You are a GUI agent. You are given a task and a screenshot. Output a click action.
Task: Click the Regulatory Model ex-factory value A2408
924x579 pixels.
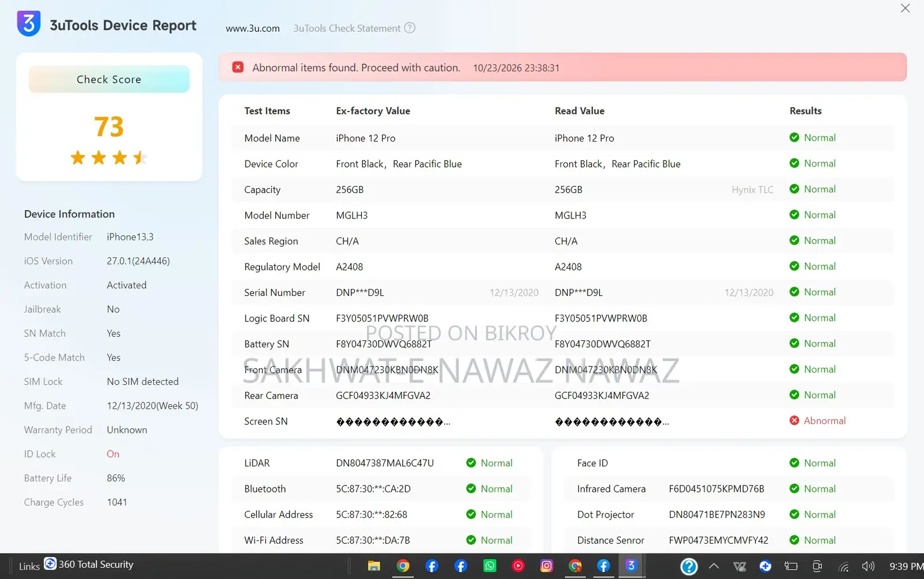click(350, 267)
